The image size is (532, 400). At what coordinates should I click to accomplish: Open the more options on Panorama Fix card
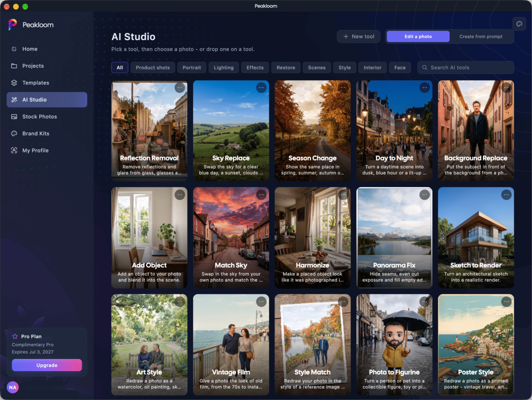tap(424, 195)
